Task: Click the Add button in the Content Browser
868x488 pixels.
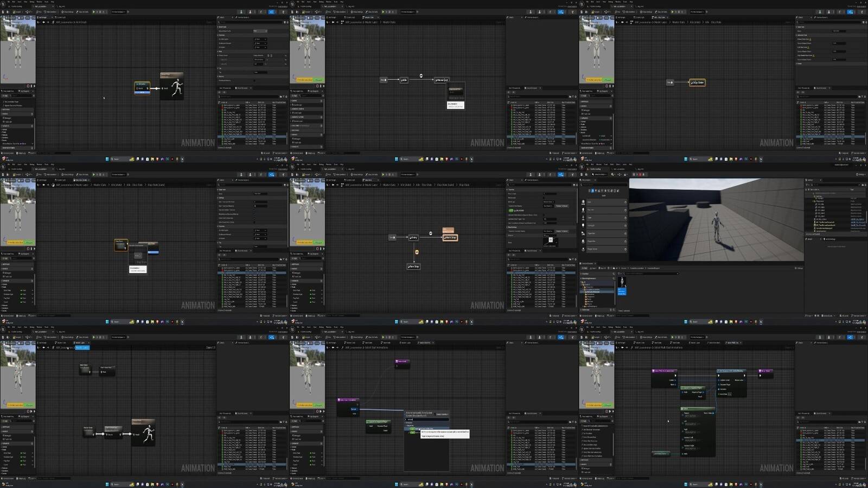Action: click(585, 268)
